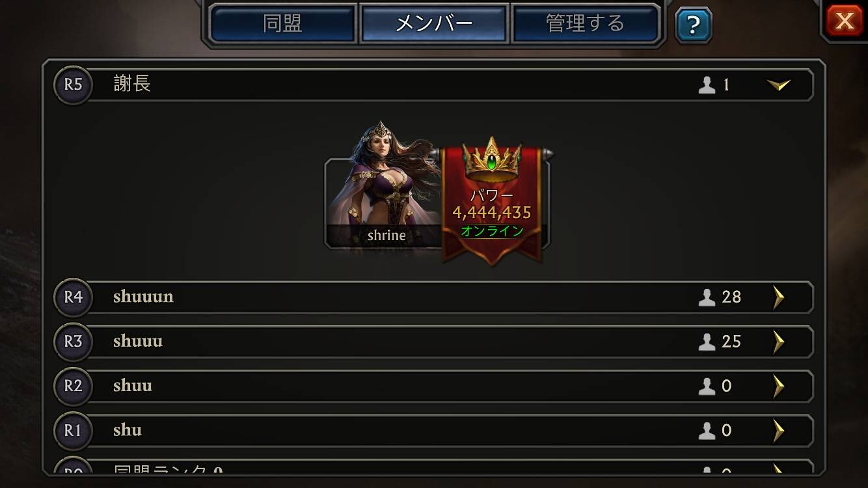Click the R4 rank badge
The height and width of the screenshot is (488, 868).
point(73,297)
